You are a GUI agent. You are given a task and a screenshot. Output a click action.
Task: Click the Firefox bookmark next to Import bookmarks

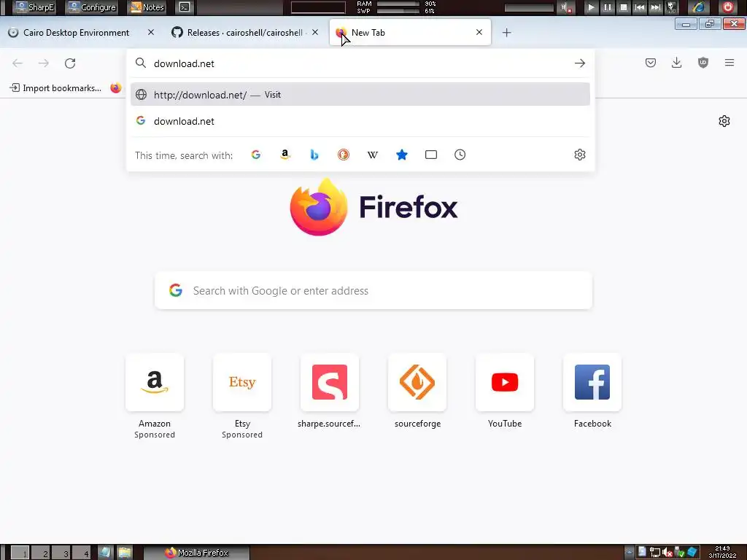pyautogui.click(x=115, y=88)
